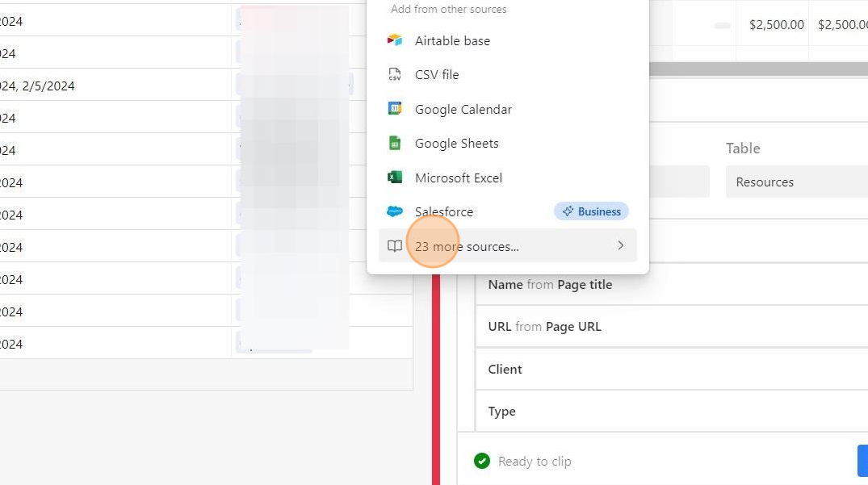Click the Type field row
Image resolution: width=868 pixels, height=485 pixels.
pyautogui.click(x=672, y=411)
